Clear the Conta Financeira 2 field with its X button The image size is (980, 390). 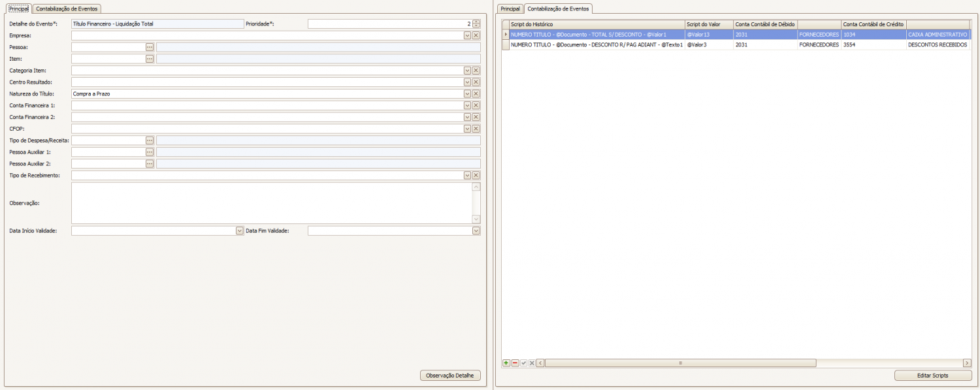(x=476, y=117)
